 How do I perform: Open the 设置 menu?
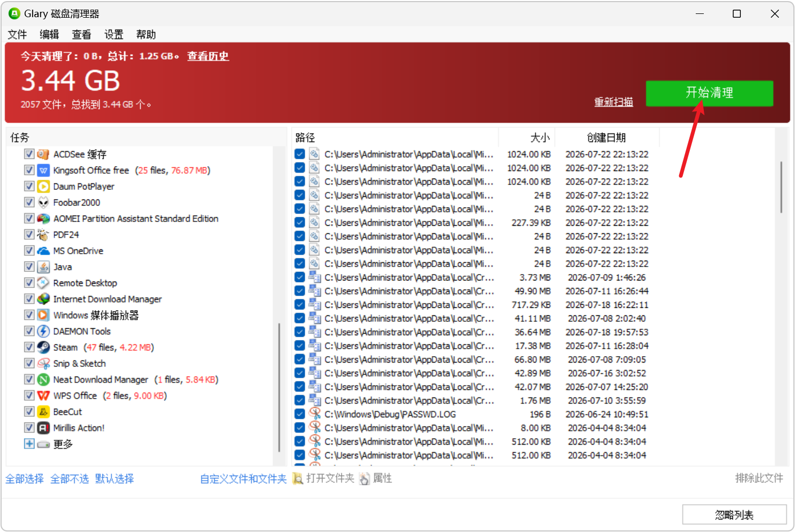click(x=114, y=35)
